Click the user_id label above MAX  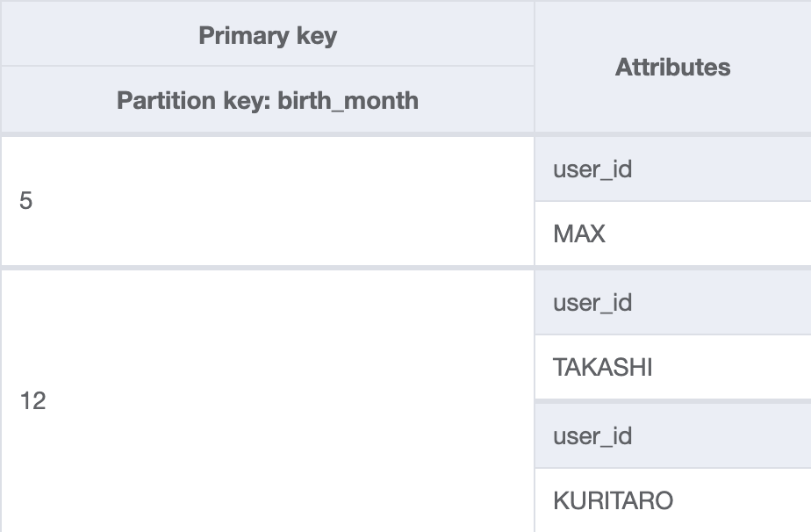pyautogui.click(x=592, y=169)
